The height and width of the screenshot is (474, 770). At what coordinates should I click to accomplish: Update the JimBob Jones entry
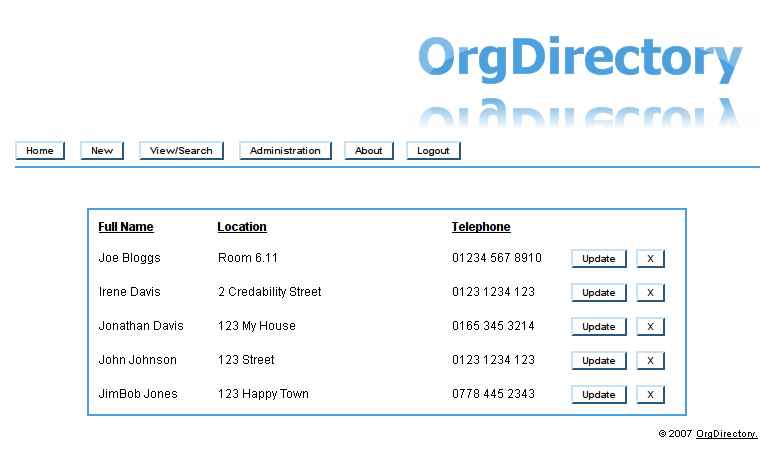click(x=599, y=395)
